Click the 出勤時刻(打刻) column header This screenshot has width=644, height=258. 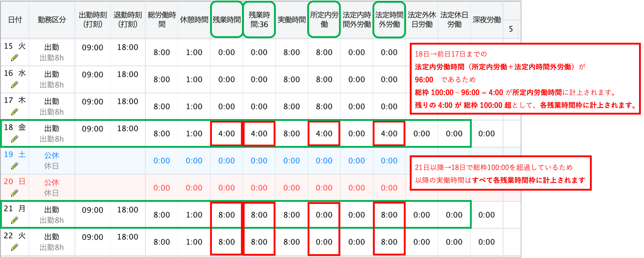tap(93, 19)
